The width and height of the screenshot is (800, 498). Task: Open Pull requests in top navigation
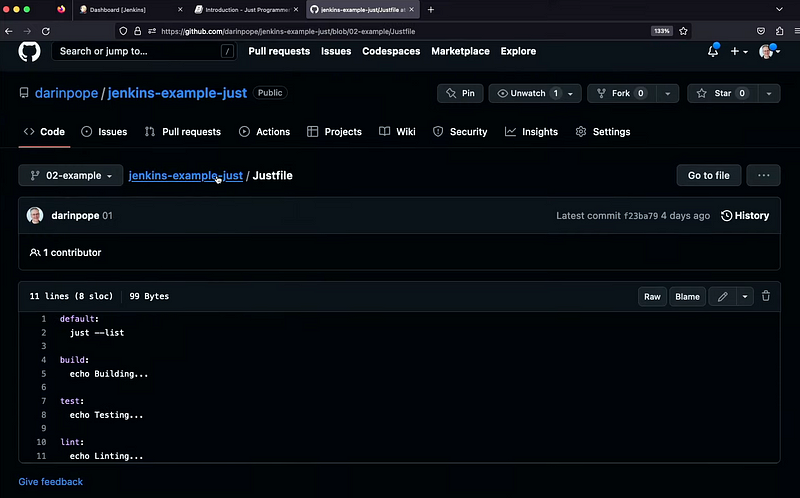pos(279,51)
